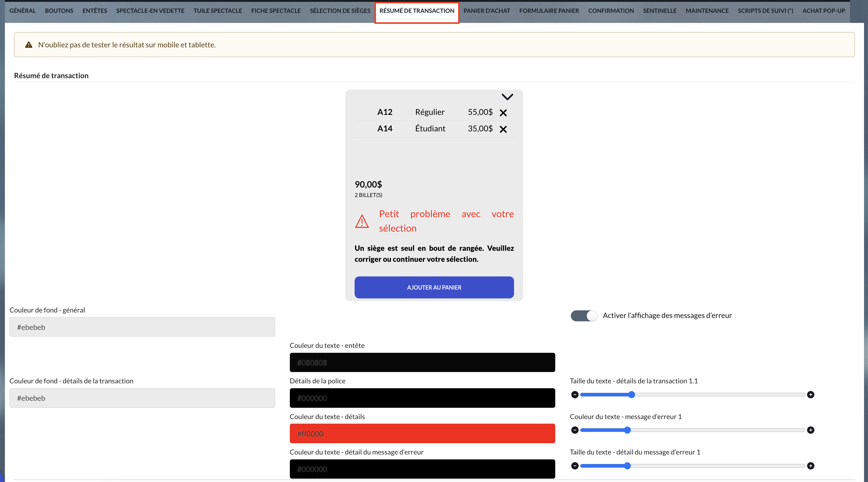Open the Sélection de sièges tab
The height and width of the screenshot is (482, 868).
click(340, 11)
